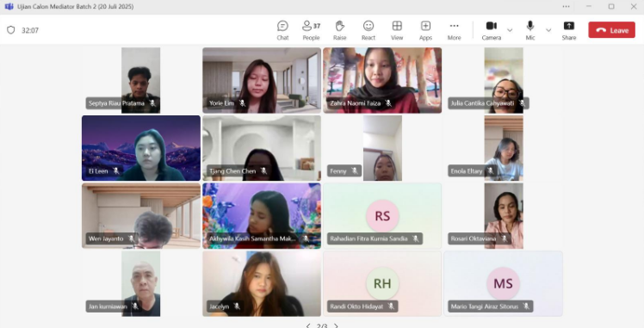
Task: Click muted mic icon on Mario Tangi Airaz Sitorus
Action: [526, 306]
